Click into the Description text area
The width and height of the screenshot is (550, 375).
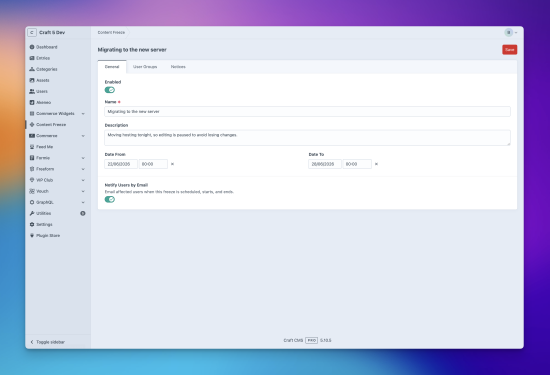[307, 138]
